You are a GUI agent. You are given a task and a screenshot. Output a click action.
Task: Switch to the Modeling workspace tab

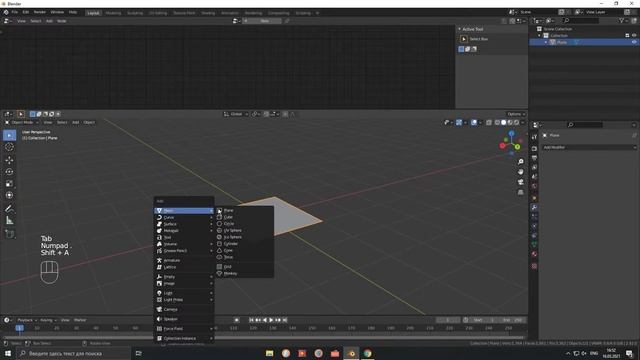tap(113, 13)
